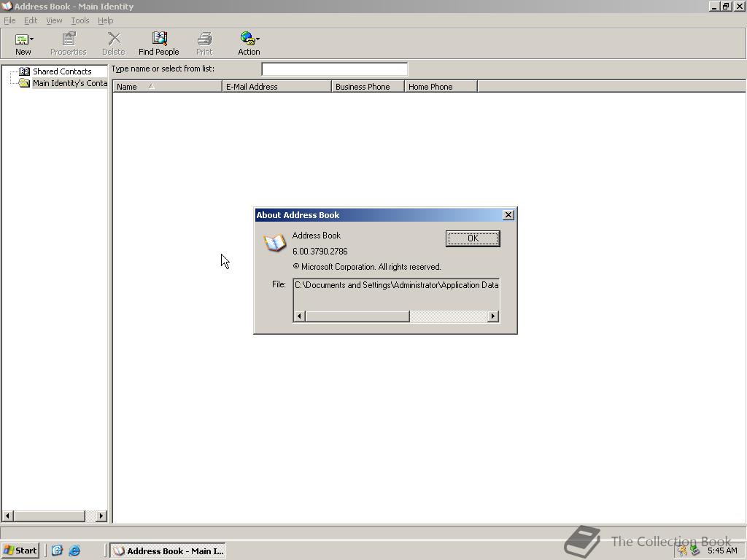Open Find People from toolbar

158,43
